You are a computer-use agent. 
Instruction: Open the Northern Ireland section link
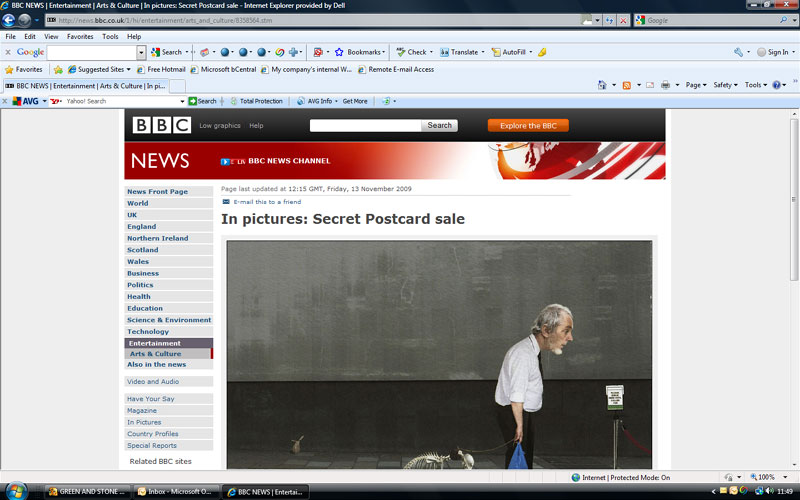pos(158,238)
